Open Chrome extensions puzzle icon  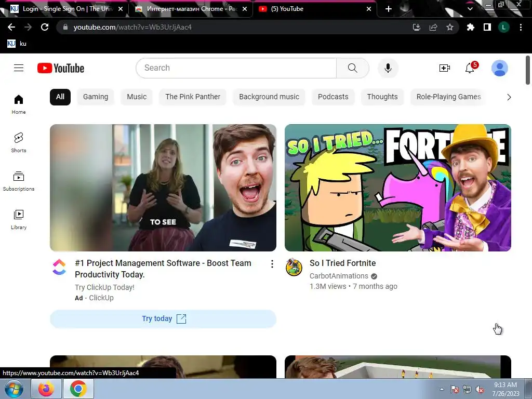click(470, 27)
